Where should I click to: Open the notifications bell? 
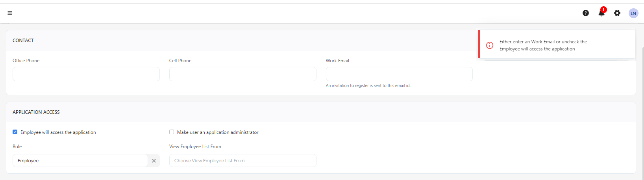tap(601, 14)
